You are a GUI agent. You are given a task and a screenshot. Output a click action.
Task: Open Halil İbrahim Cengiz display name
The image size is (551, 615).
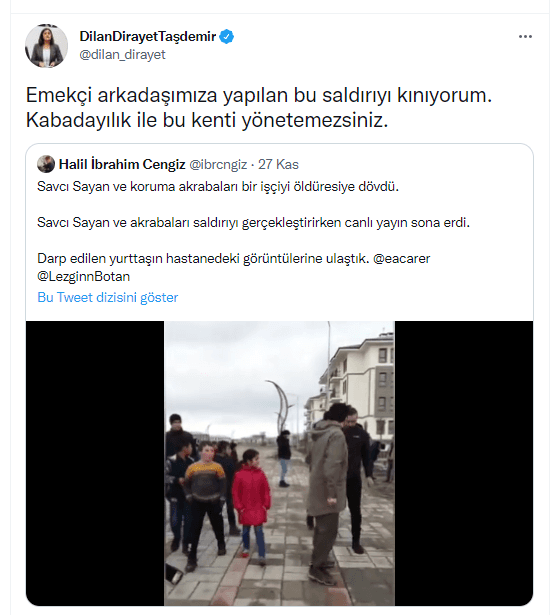(122, 164)
